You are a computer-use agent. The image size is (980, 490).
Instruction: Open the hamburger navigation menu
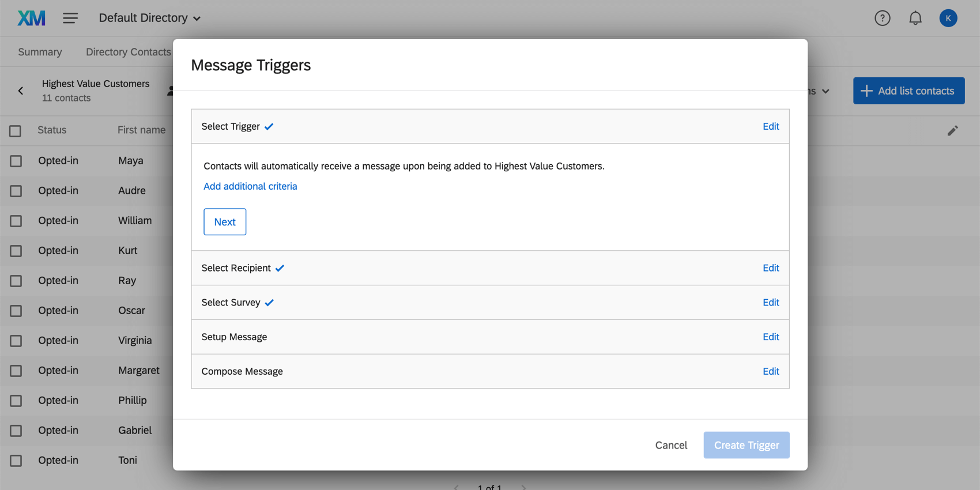click(x=70, y=18)
